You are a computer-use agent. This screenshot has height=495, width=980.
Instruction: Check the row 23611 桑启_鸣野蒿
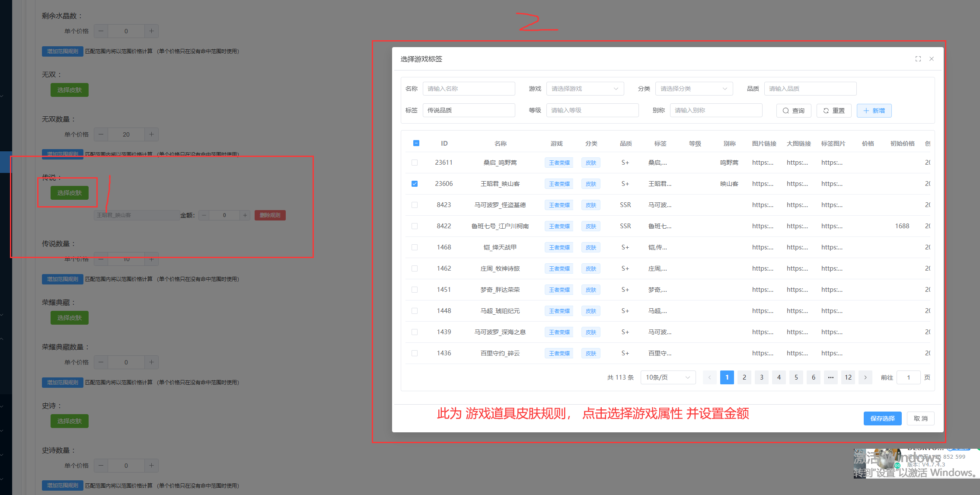point(415,163)
